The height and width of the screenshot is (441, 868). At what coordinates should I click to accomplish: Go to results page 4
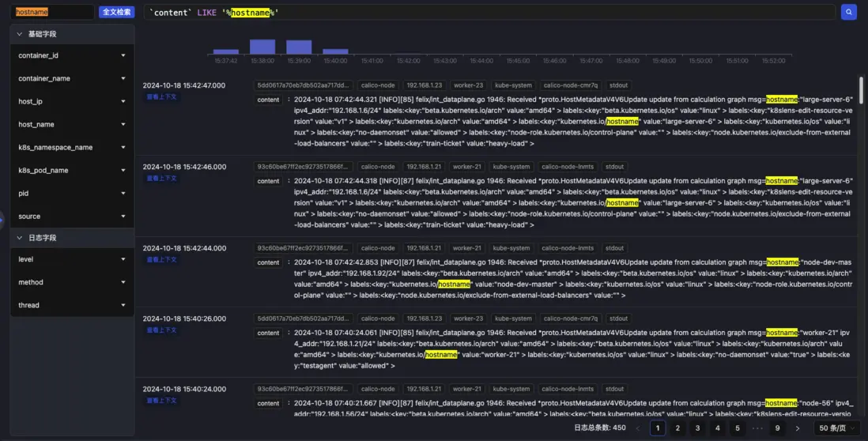pyautogui.click(x=718, y=428)
